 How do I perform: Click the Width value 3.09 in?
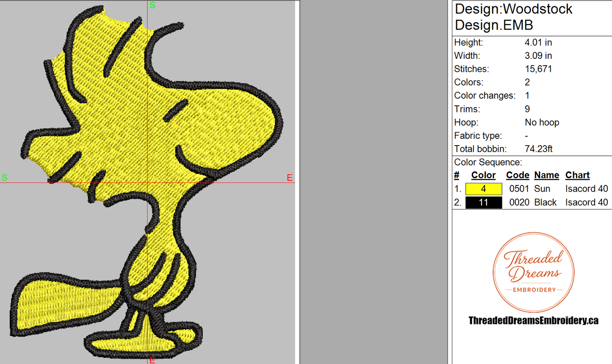538,56
